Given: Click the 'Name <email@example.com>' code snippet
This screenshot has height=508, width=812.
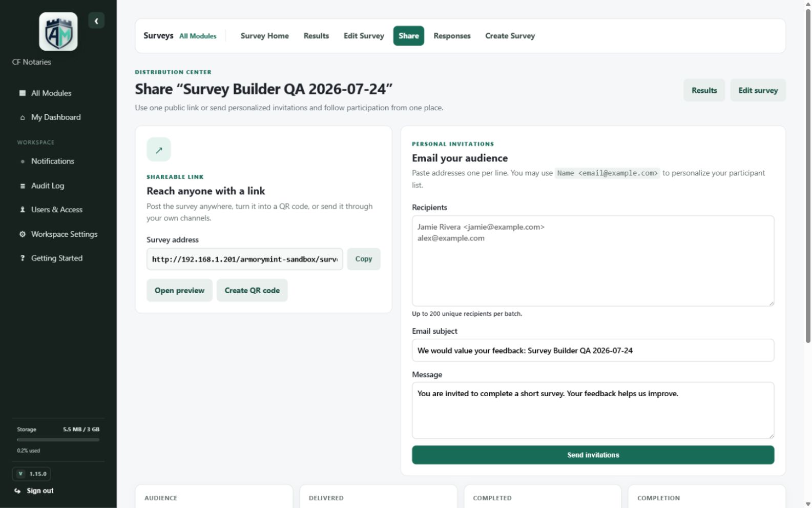Looking at the screenshot, I should coord(608,173).
